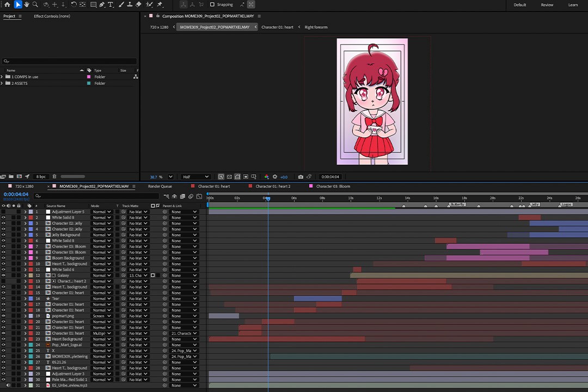The height and width of the screenshot is (392, 588).
Task: Open the Screen blending mode dropdown for popmart.png
Action: click(102, 316)
